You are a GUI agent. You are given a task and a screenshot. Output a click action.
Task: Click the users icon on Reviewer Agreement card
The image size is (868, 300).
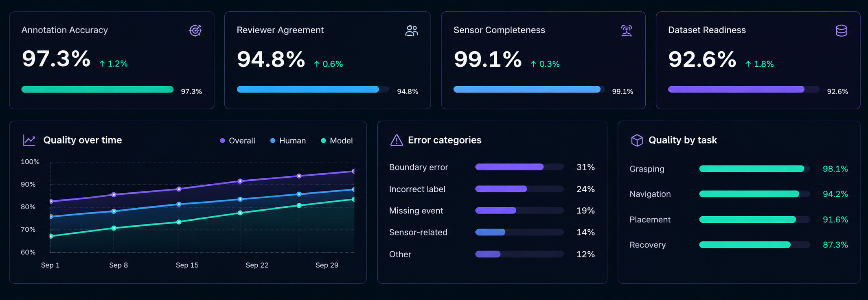point(412,30)
